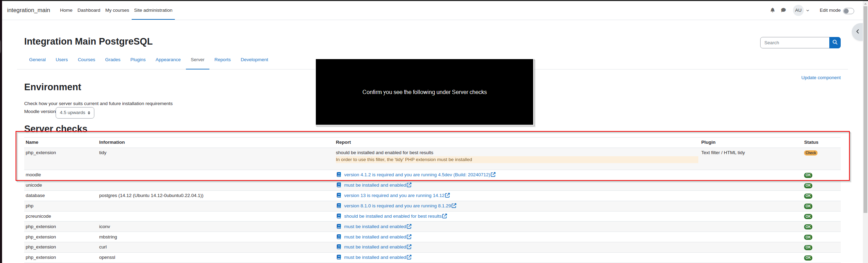Screen dimensions: 868x263
Task: Click external link icon in curl row
Action: 409,247
